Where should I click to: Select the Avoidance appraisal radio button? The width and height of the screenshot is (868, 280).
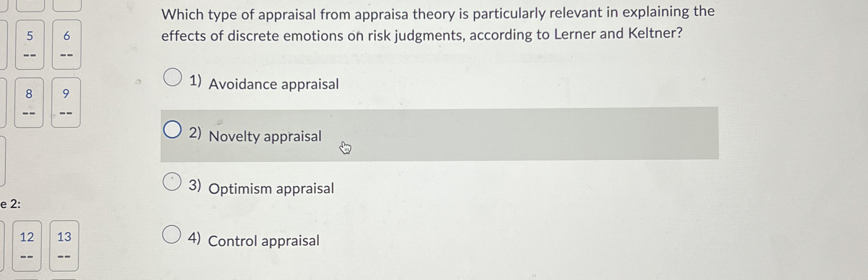pos(173,78)
